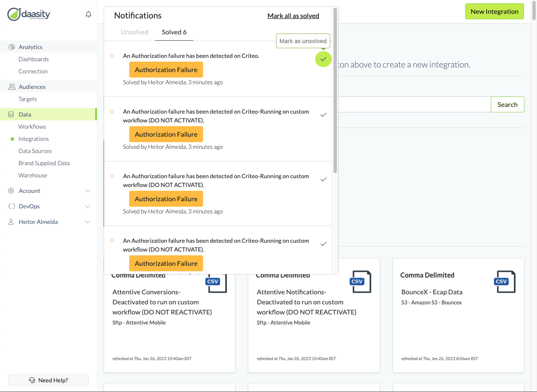Click the Data database icon
This screenshot has height=392, width=537.
click(x=11, y=114)
